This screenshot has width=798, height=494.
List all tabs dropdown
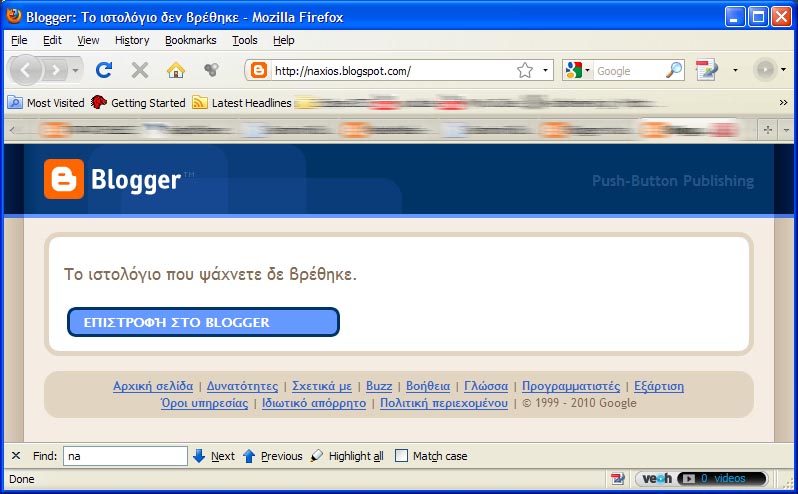click(786, 130)
